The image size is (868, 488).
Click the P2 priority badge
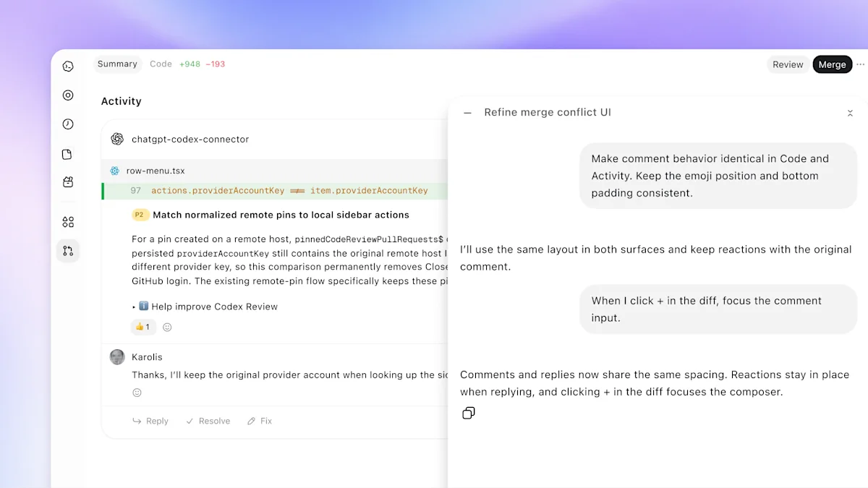coord(140,215)
